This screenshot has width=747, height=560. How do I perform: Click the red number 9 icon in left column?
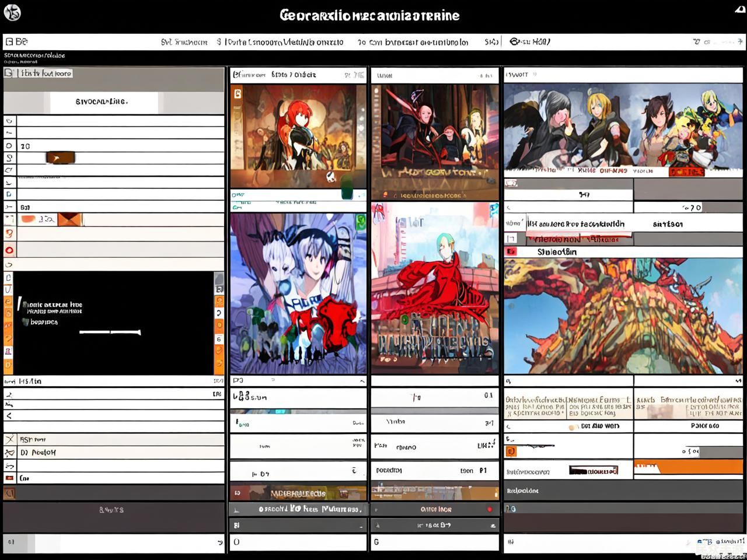click(9, 233)
